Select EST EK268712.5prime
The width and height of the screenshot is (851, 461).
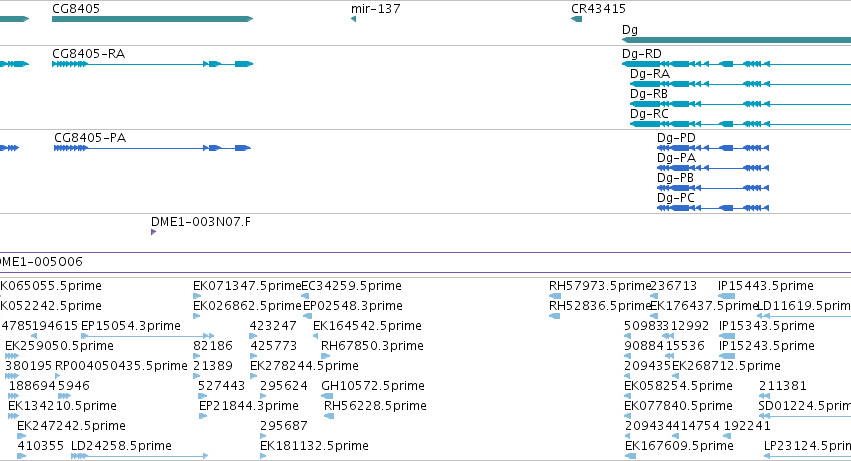[x=726, y=366]
